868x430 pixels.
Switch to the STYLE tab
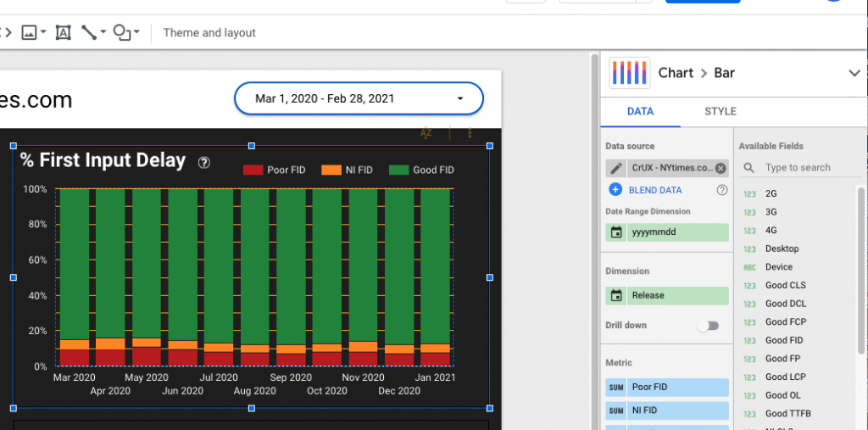pyautogui.click(x=721, y=111)
